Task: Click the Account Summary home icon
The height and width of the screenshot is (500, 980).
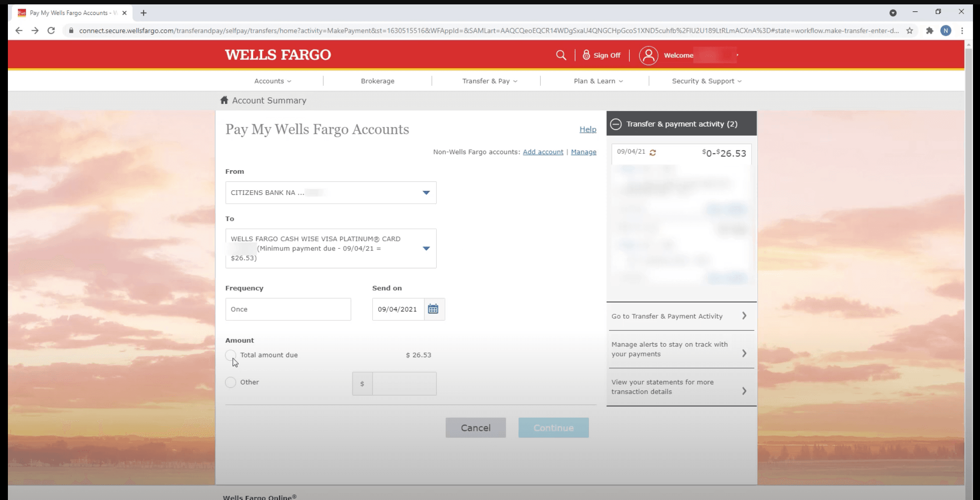Action: (x=224, y=100)
